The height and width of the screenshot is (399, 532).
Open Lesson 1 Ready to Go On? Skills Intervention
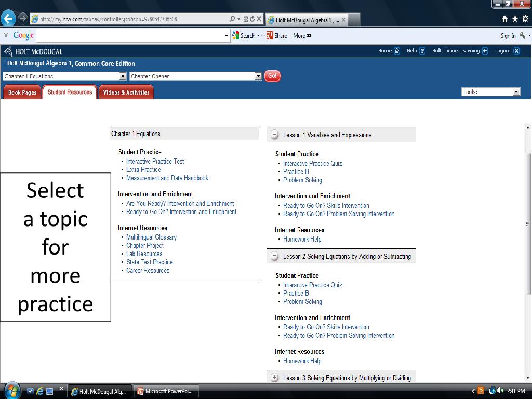(x=326, y=206)
